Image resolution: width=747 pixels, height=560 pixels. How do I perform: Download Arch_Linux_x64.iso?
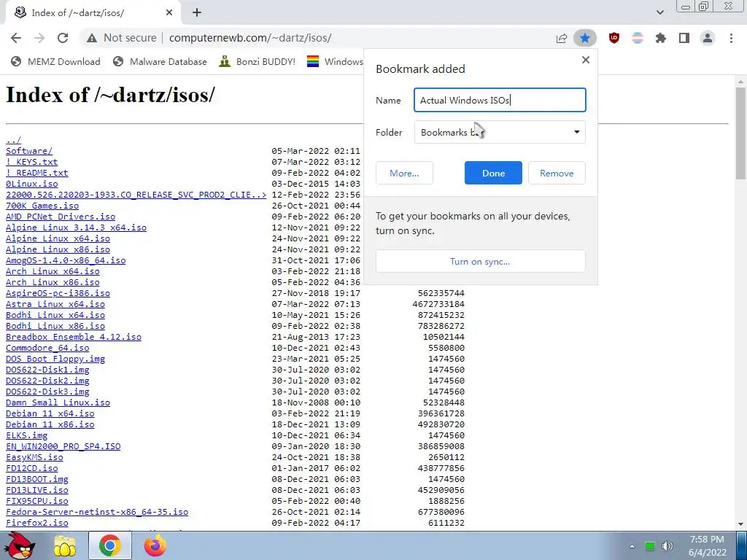click(x=53, y=271)
